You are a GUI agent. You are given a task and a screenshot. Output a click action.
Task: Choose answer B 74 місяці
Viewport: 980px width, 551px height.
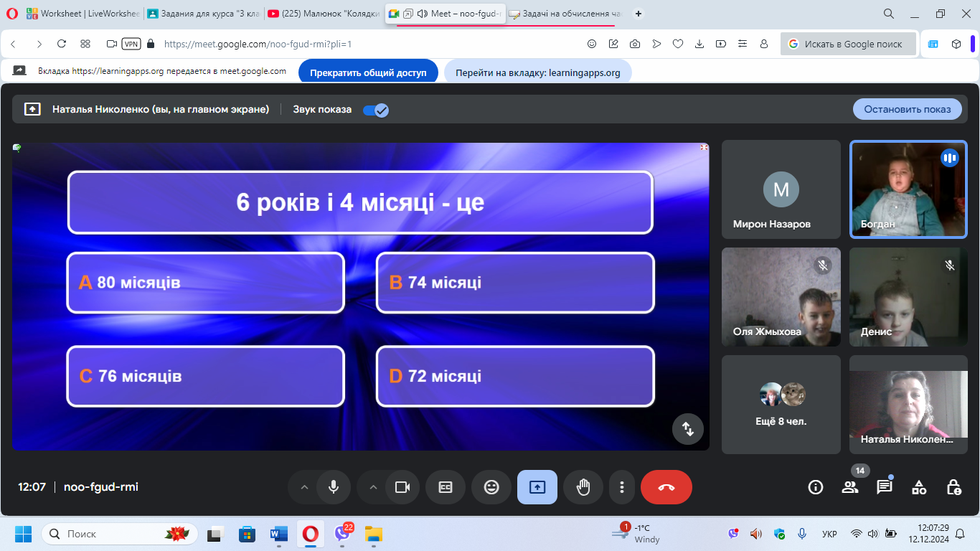[515, 283]
